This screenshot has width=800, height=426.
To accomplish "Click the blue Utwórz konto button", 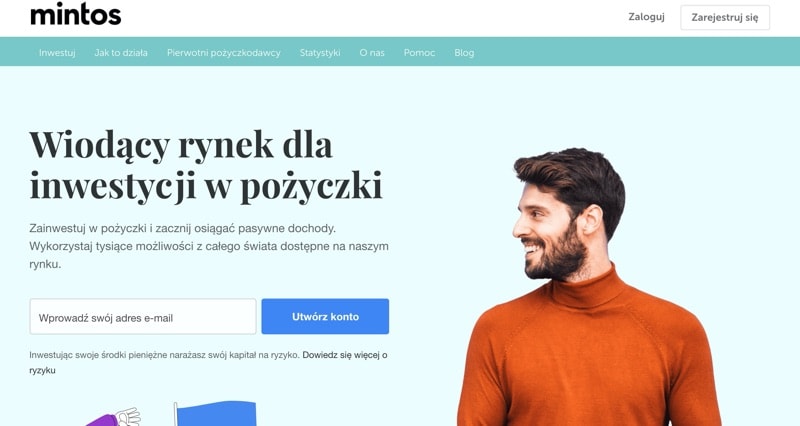I will [x=325, y=317].
